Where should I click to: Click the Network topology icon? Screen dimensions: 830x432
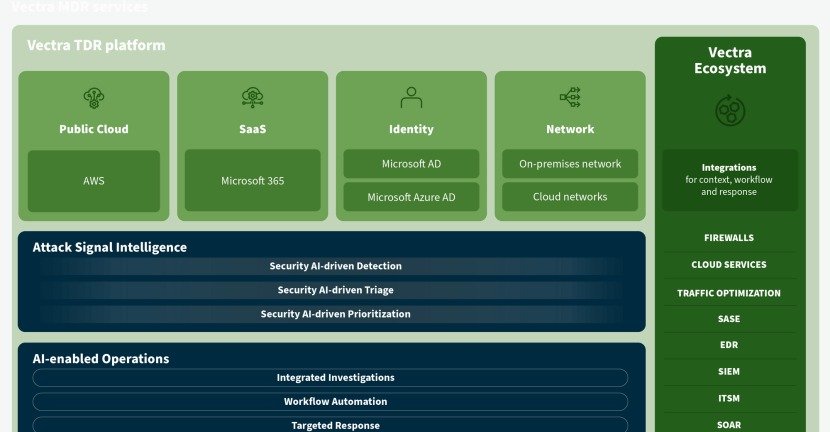(570, 97)
